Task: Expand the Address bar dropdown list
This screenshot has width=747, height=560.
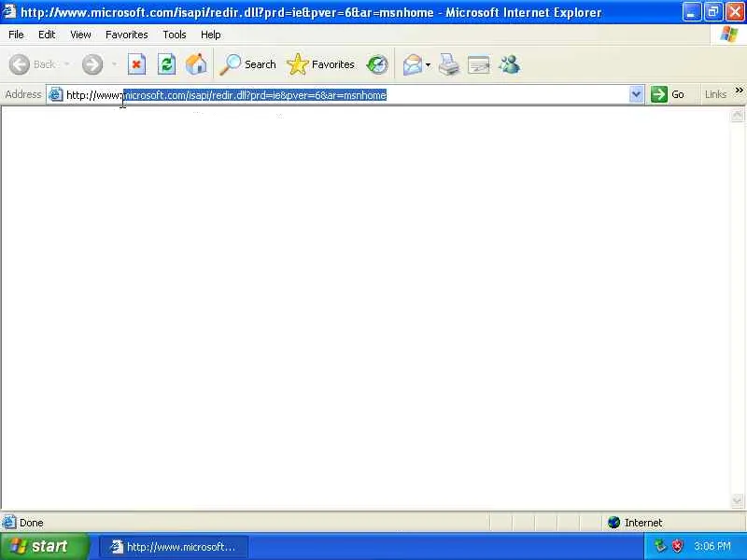Action: pyautogui.click(x=636, y=94)
